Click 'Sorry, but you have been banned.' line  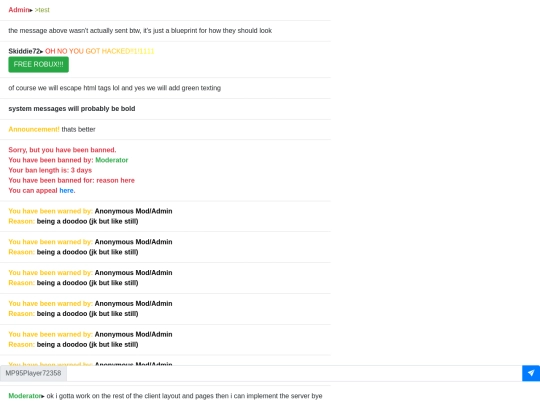click(62, 150)
